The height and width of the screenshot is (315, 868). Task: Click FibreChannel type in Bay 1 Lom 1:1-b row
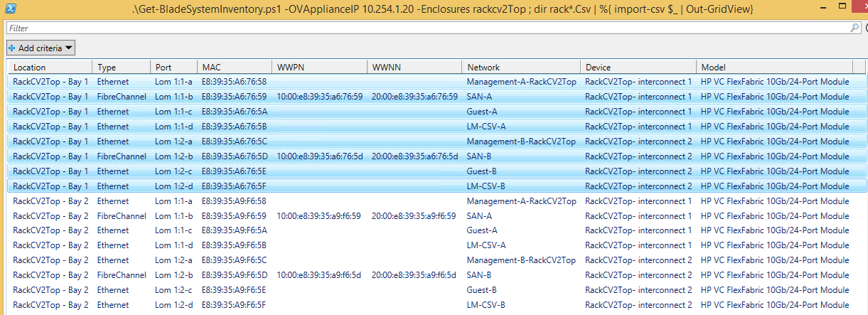[122, 97]
